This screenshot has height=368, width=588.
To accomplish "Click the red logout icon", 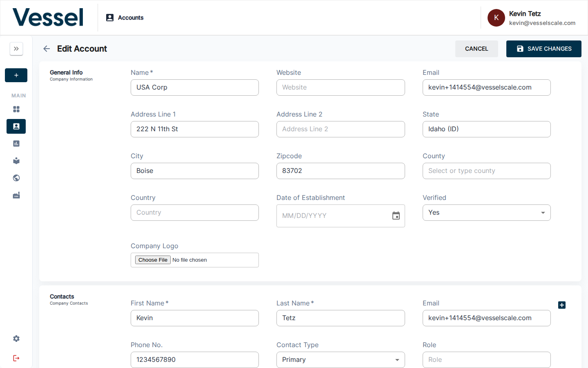I will point(16,358).
